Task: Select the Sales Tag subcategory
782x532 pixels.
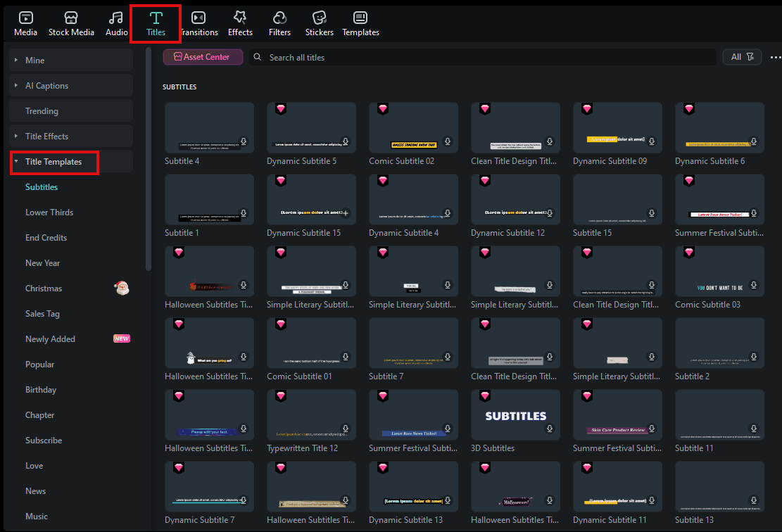Action: [42, 314]
